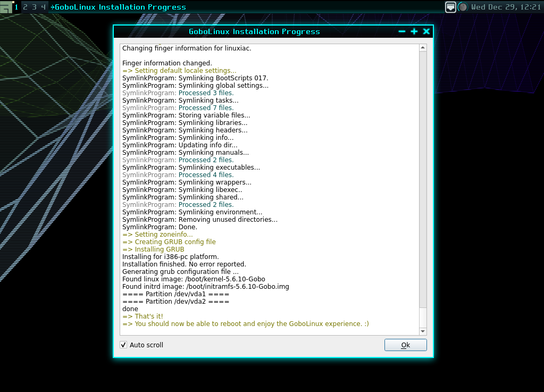The height and width of the screenshot is (392, 544).
Task: Click the 'Processed 7 files.' line
Action: pyautogui.click(x=178, y=108)
